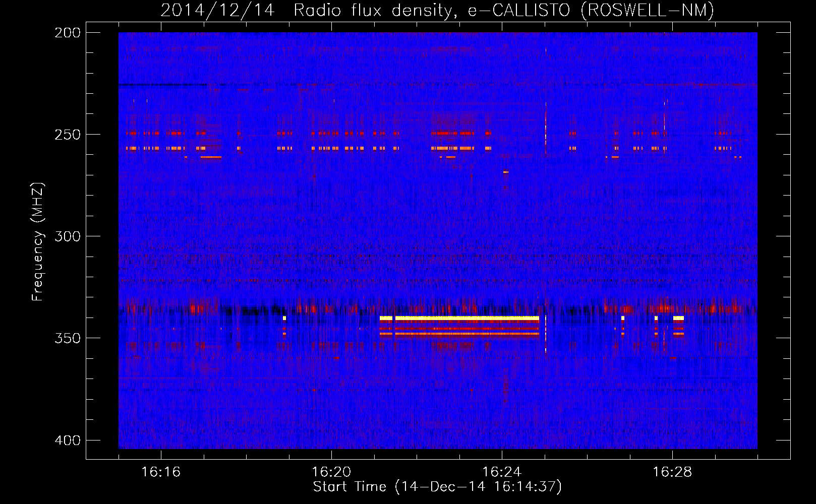Click the 'Frequency (MHZ)' axis label
Viewport: 816px width, 504px height.
click(38, 241)
